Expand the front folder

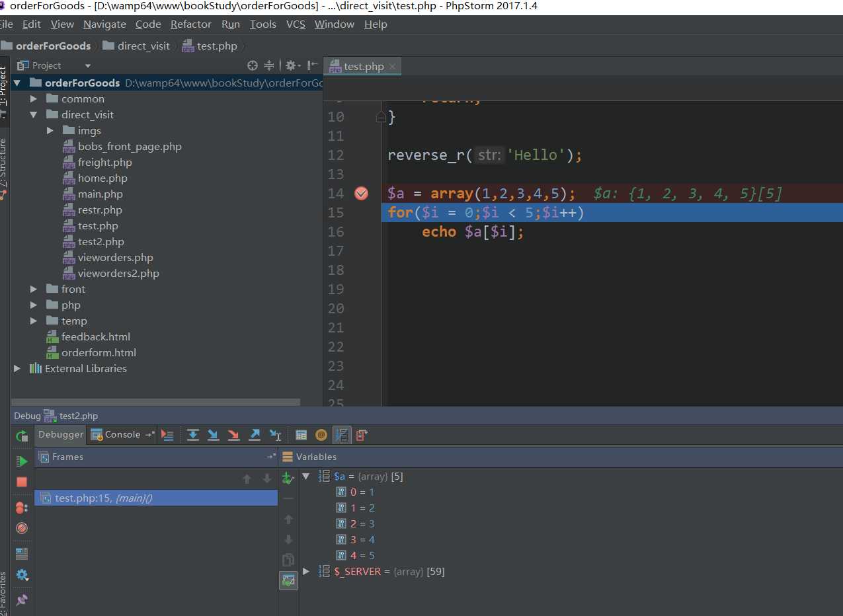click(34, 289)
